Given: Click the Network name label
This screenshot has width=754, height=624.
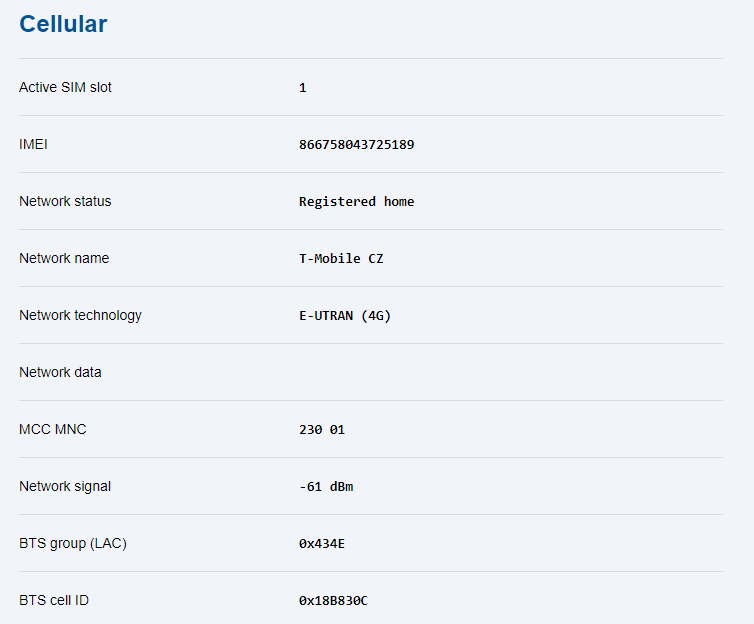Looking at the screenshot, I should pos(64,258).
